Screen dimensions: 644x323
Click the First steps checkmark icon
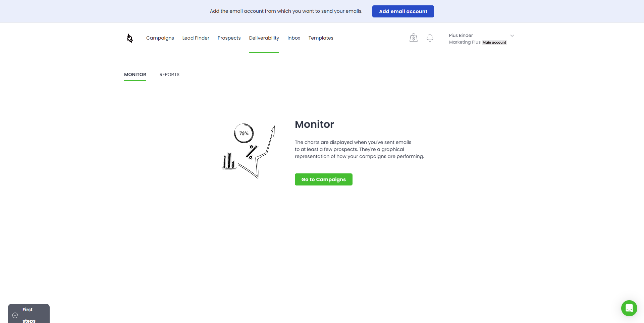[15, 315]
